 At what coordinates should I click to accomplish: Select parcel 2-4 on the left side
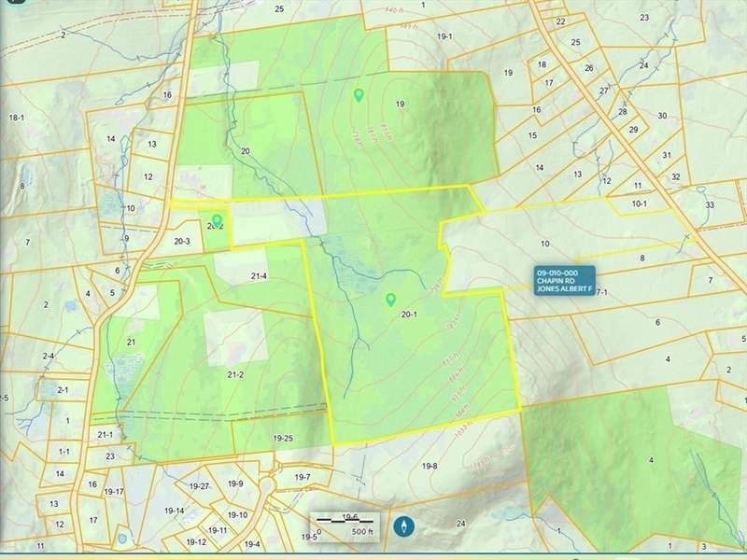[x=48, y=357]
